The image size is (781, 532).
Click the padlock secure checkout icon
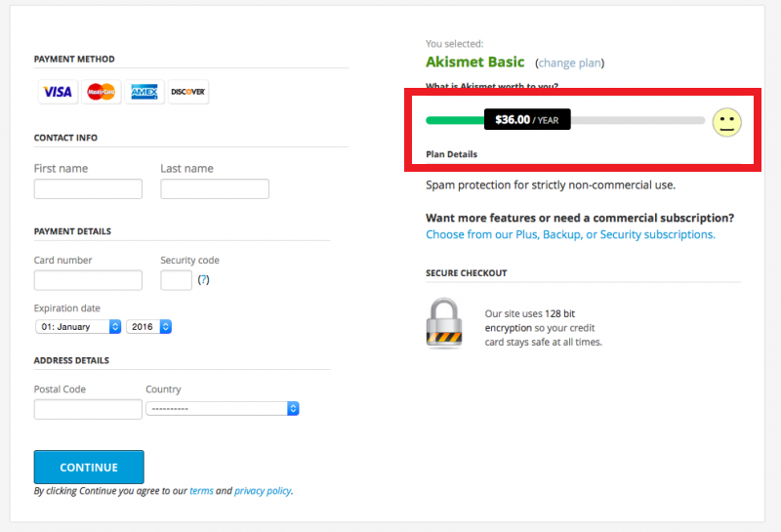[444, 323]
